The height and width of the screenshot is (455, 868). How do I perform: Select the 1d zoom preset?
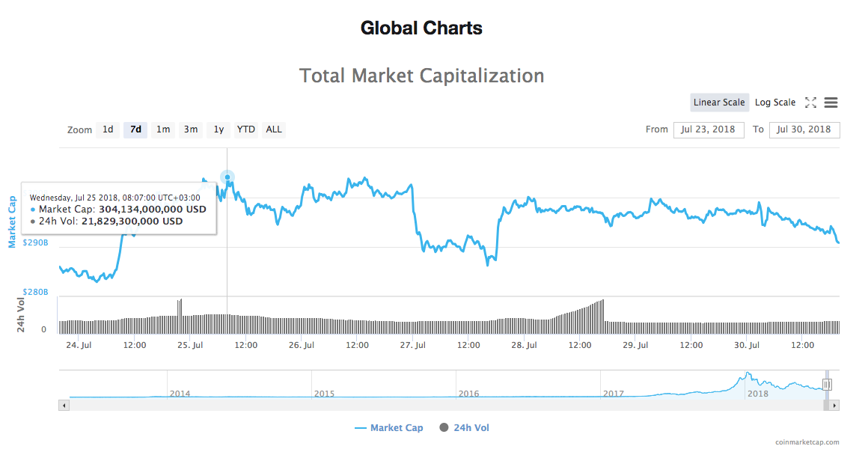pos(107,129)
